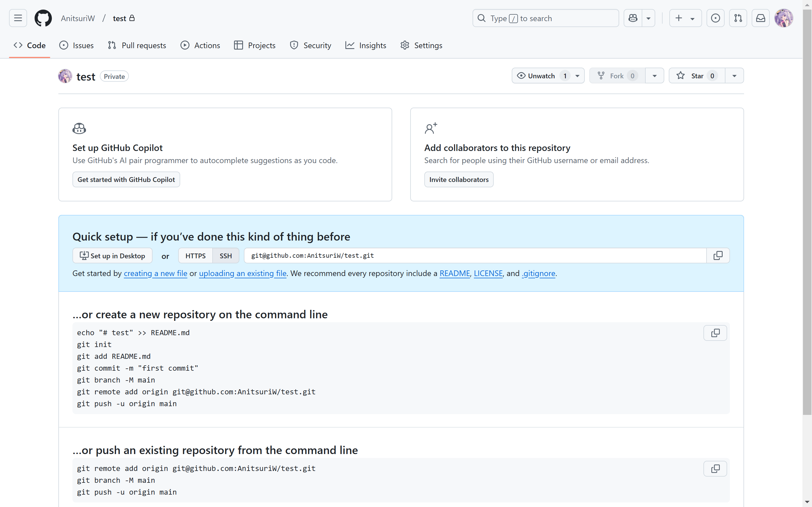The height and width of the screenshot is (507, 812).
Task: Follow the creating a new file link
Action: coord(155,273)
